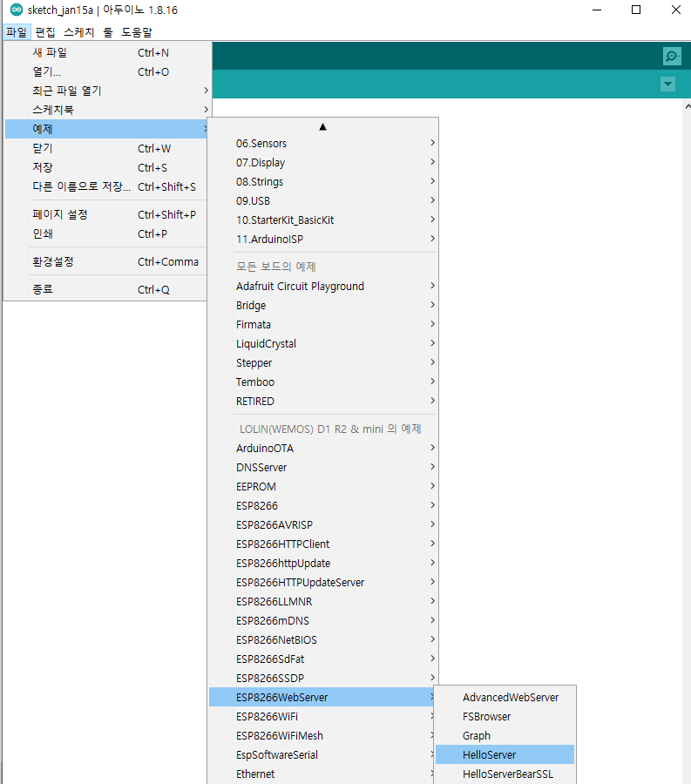691x784 pixels.
Task: Open the HelloServer example sketch
Action: pos(505,754)
